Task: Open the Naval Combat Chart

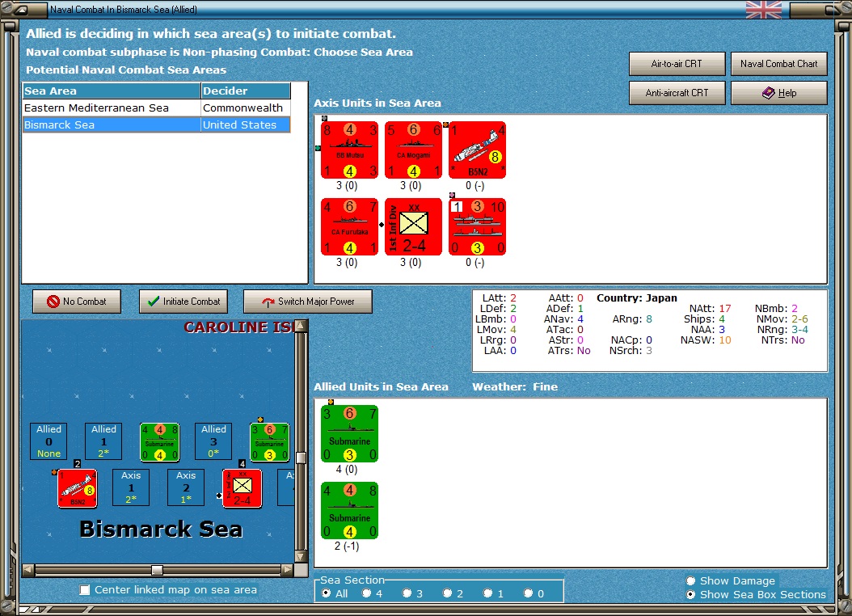Action: [x=778, y=64]
